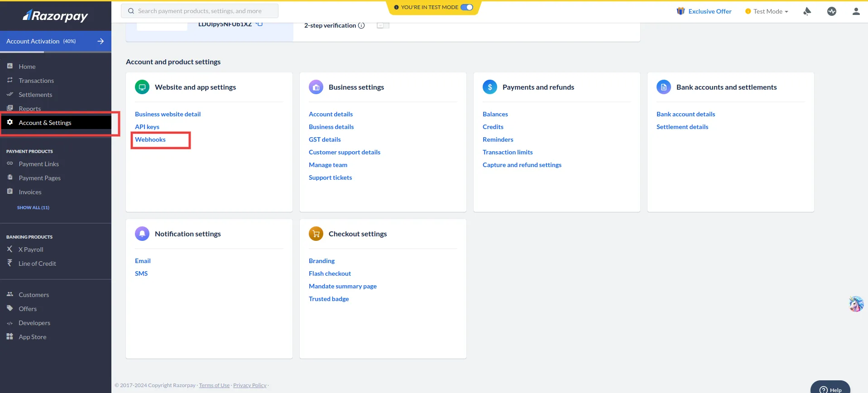Image resolution: width=868 pixels, height=393 pixels.
Task: Open the Flash checkout link
Action: 330,273
